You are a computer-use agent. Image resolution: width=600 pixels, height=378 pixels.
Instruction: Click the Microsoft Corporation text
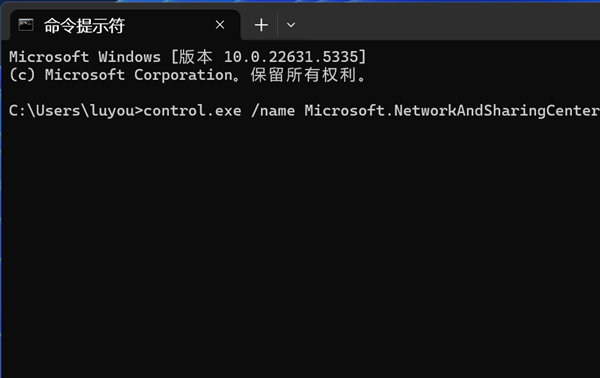click(x=139, y=75)
